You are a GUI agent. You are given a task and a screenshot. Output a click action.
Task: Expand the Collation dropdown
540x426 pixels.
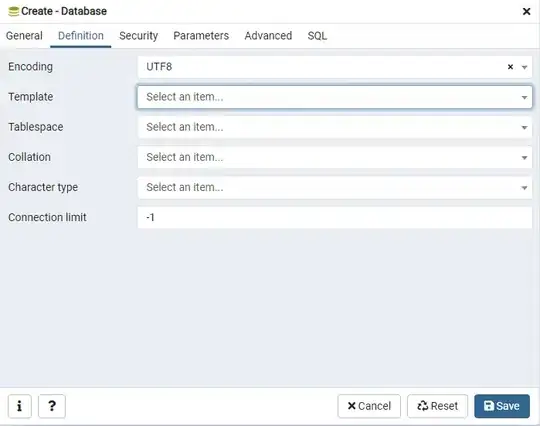pos(335,157)
